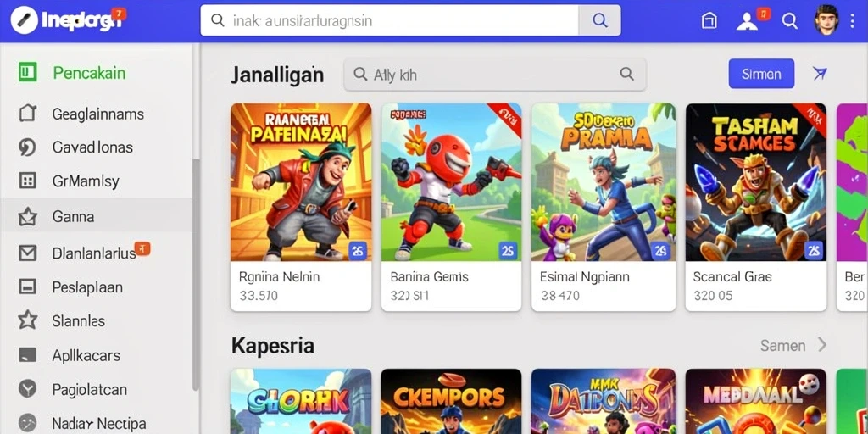The image size is (868, 434).
Task: Click the blue search button in top bar
Action: (x=599, y=20)
